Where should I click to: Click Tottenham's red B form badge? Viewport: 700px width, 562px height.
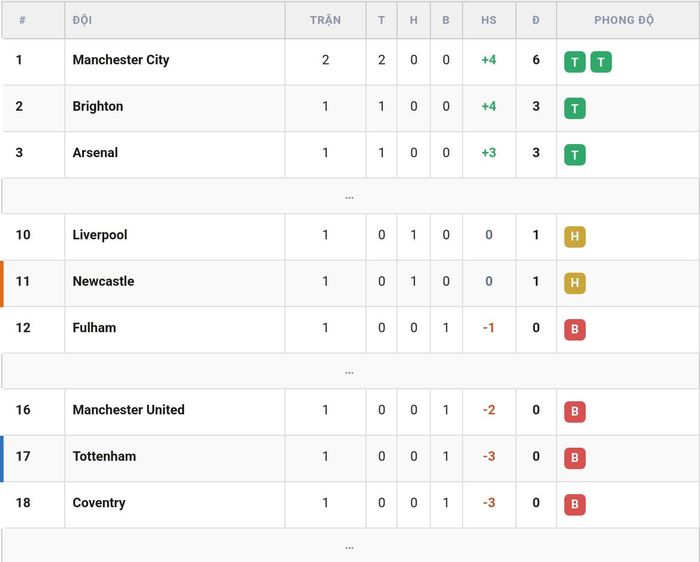tap(575, 458)
